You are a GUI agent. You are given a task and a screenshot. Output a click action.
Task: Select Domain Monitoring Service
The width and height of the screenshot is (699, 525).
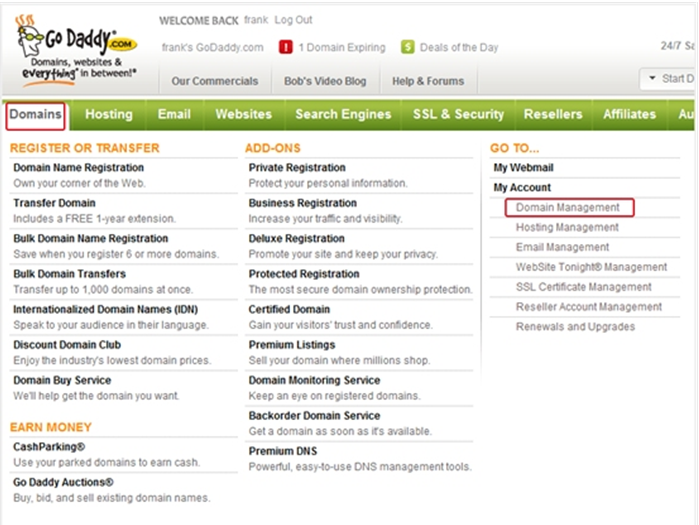[x=314, y=380]
